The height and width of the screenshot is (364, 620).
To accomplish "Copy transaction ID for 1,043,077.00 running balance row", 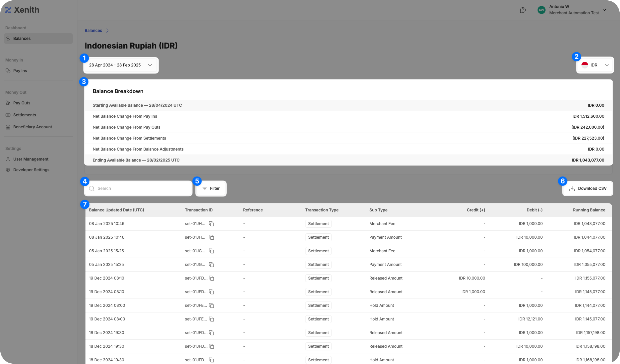I will click(211, 224).
